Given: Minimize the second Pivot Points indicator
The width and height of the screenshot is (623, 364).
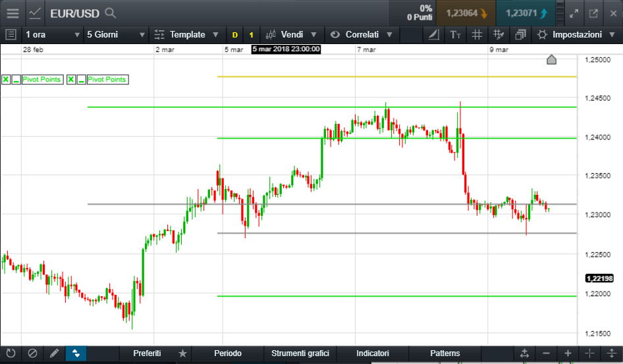Looking at the screenshot, I should 81,80.
